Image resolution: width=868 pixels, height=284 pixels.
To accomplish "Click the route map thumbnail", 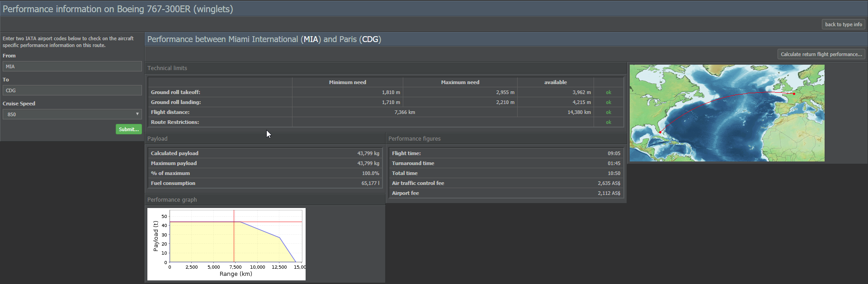I will [x=727, y=113].
